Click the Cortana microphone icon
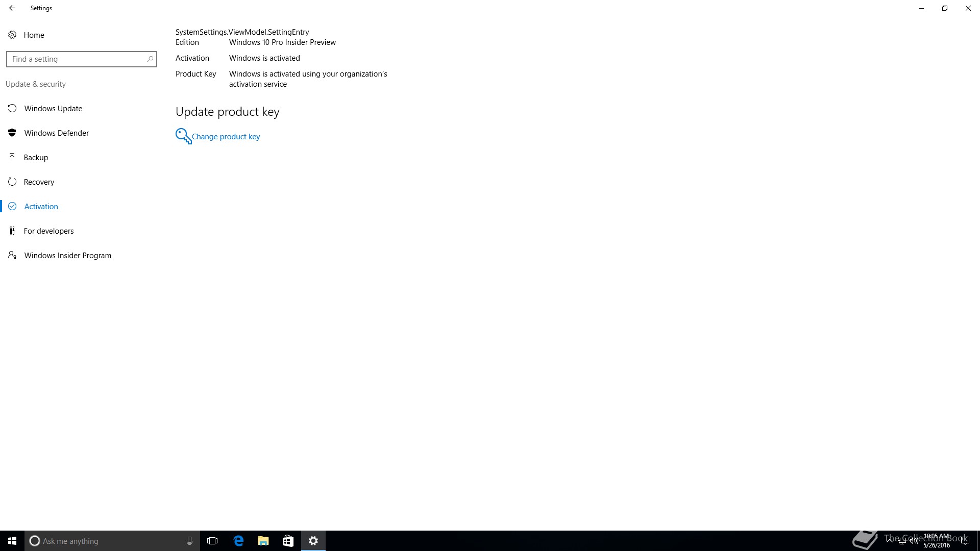980x551 pixels. point(189,541)
